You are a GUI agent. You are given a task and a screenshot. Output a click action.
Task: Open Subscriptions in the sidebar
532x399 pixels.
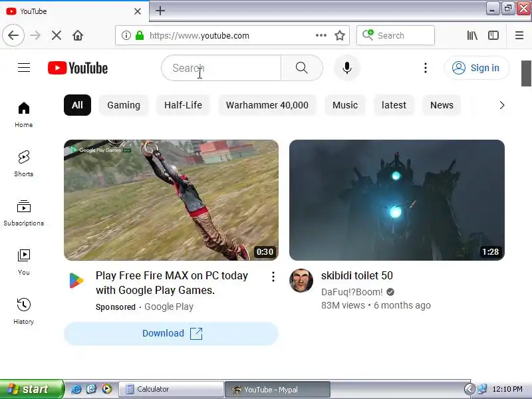pyautogui.click(x=24, y=213)
